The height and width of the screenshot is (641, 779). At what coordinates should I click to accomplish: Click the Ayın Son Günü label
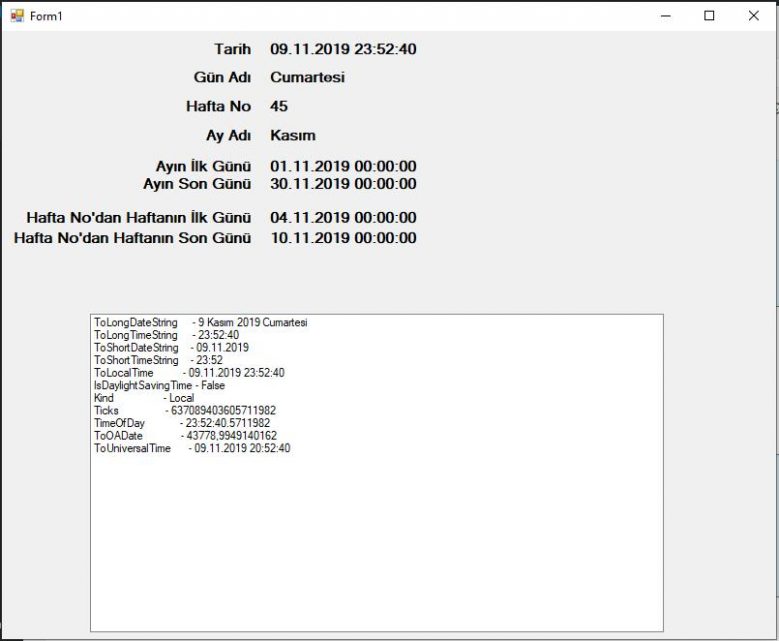197,184
